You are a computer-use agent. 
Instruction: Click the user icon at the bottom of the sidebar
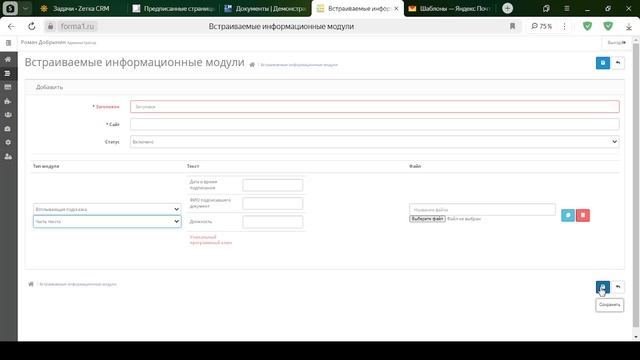[x=8, y=156]
